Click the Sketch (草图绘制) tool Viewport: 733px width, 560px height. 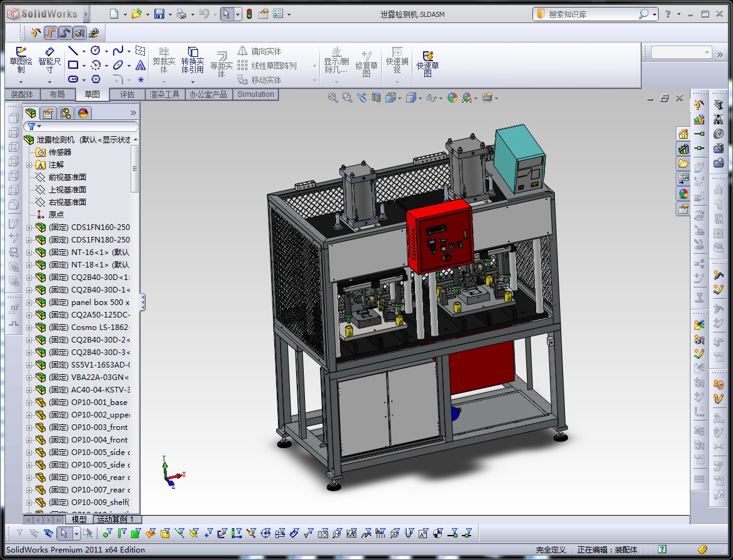coord(21,61)
